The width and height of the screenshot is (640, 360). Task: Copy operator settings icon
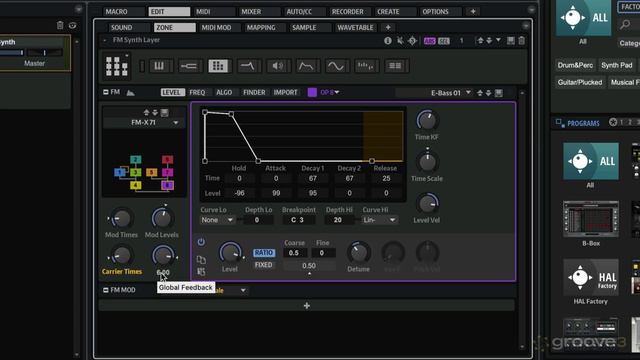(x=201, y=259)
